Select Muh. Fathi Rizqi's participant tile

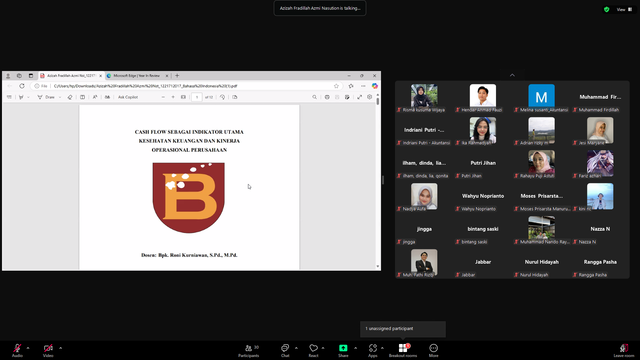[x=424, y=262]
